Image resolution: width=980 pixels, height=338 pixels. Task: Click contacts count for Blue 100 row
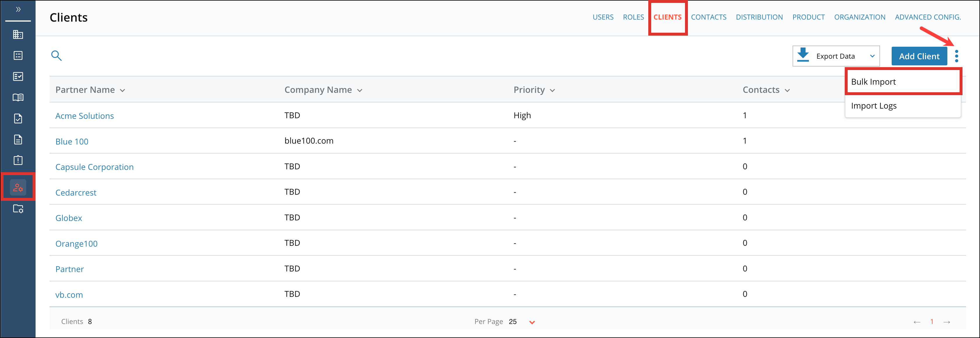tap(744, 141)
